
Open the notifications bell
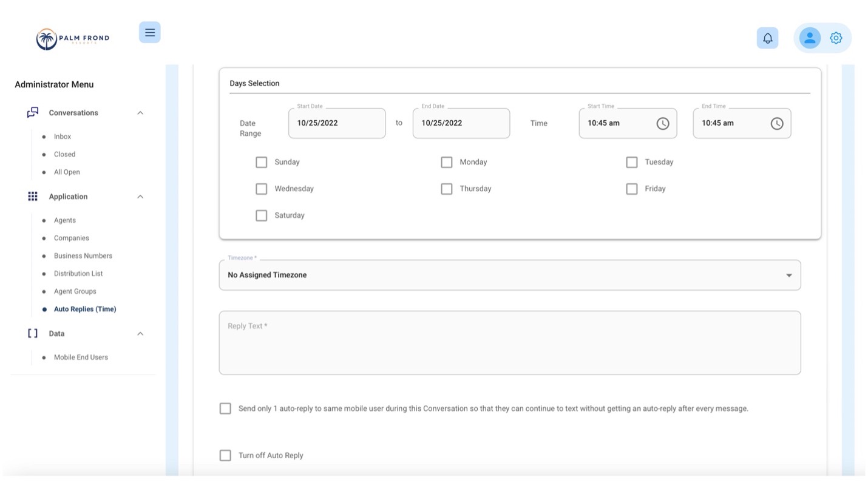(x=767, y=38)
